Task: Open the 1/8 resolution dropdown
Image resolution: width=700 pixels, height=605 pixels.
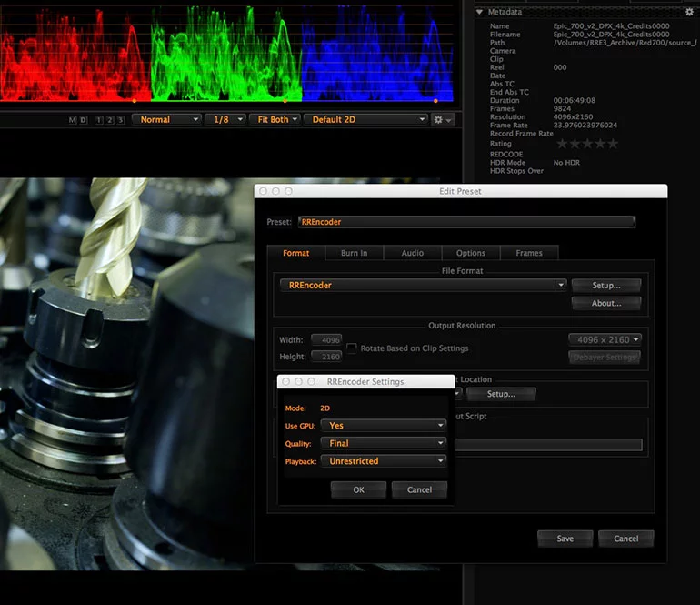Action: click(225, 120)
